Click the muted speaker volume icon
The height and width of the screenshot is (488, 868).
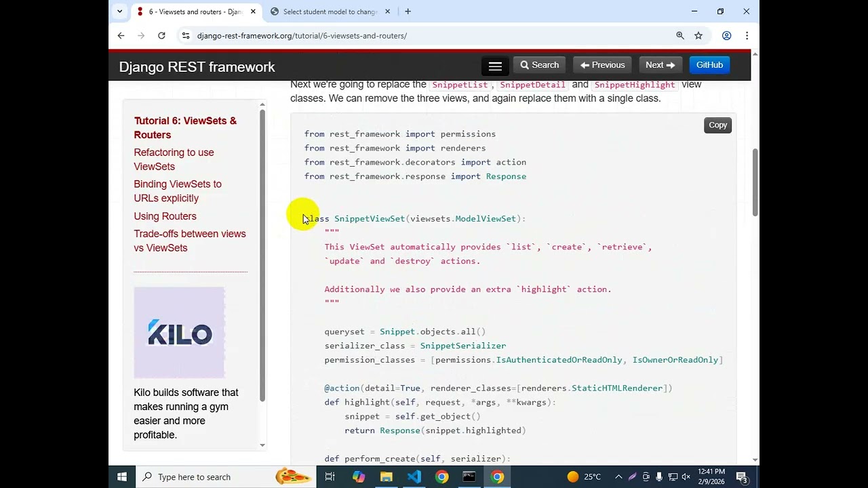point(686,477)
